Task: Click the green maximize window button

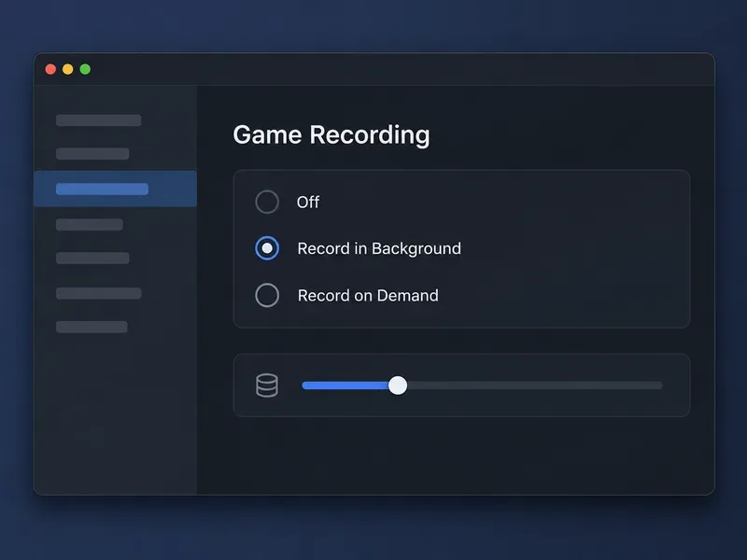Action: point(85,69)
